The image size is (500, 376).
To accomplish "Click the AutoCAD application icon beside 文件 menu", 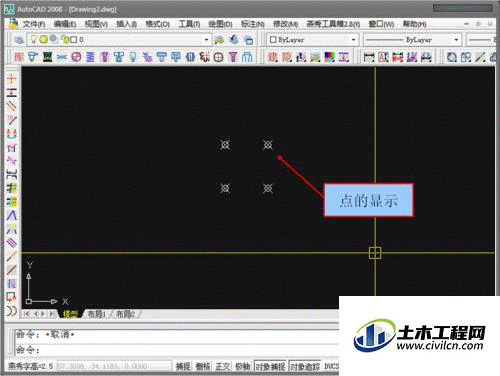I will (x=13, y=24).
